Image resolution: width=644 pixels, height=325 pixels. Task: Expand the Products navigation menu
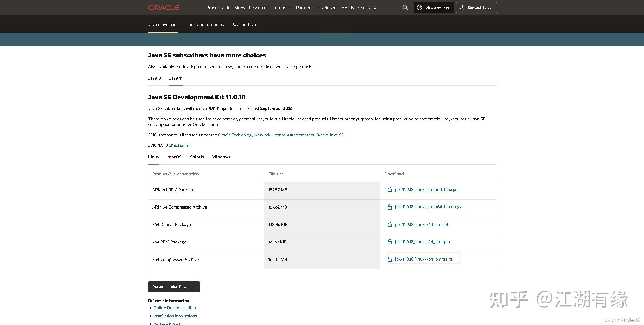[x=214, y=8]
